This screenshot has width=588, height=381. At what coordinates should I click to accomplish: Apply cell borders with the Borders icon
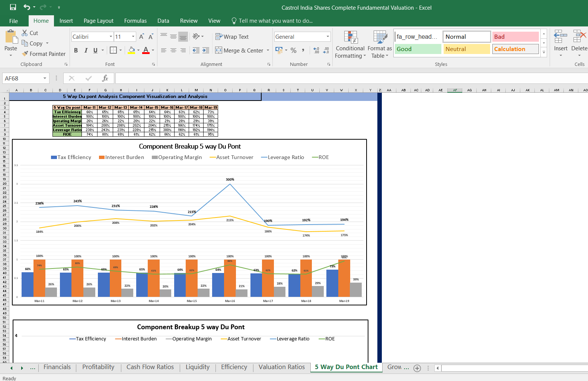(114, 50)
